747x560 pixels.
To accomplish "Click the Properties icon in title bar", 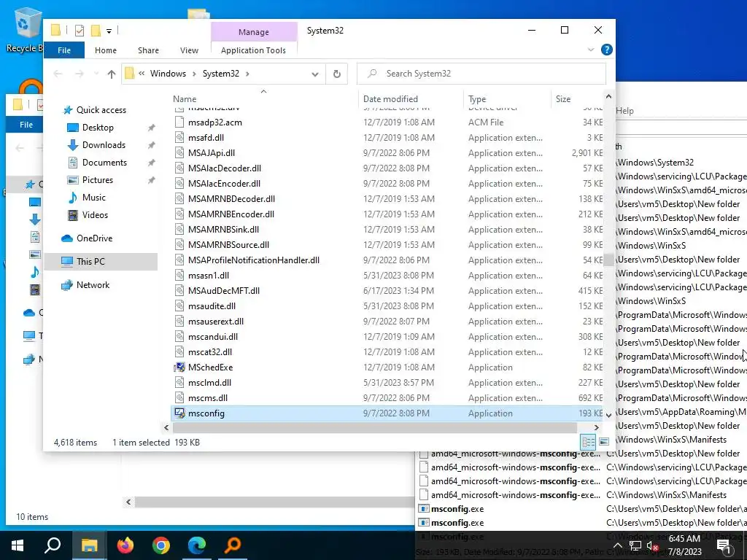I will click(80, 31).
